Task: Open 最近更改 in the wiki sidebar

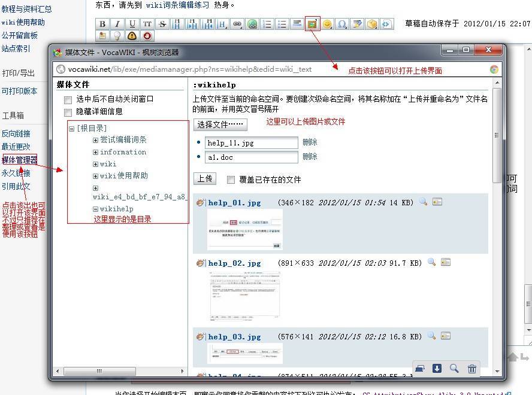Action: (x=16, y=147)
